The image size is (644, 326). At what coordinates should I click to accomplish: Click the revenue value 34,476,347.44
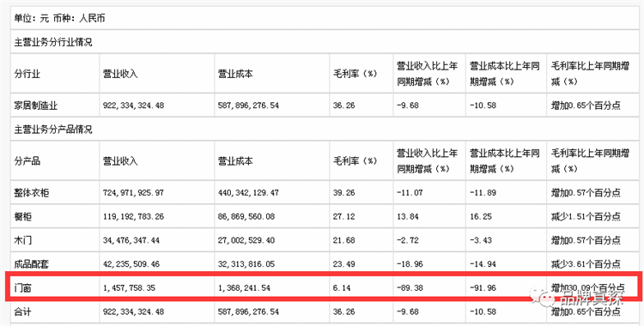(x=131, y=240)
